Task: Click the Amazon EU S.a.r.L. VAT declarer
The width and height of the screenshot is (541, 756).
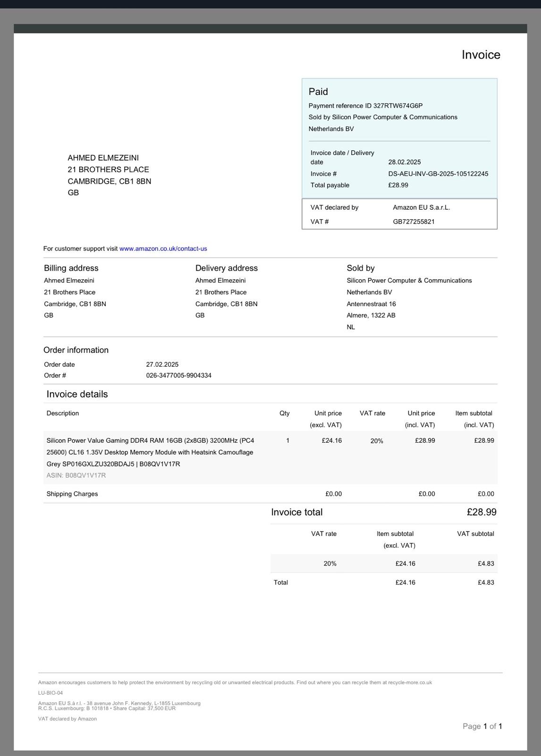Action: [x=421, y=207]
